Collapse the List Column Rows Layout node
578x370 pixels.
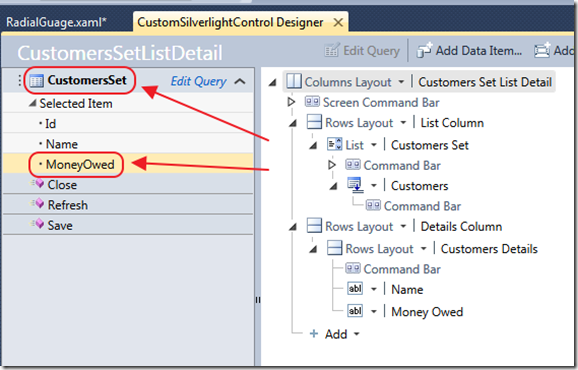(x=293, y=123)
